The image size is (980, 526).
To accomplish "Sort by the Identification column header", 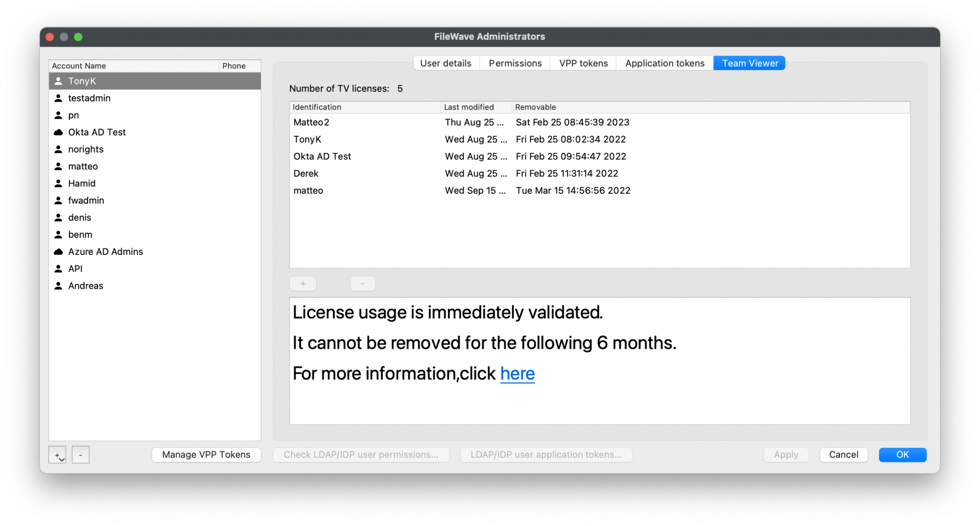I will pos(365,107).
